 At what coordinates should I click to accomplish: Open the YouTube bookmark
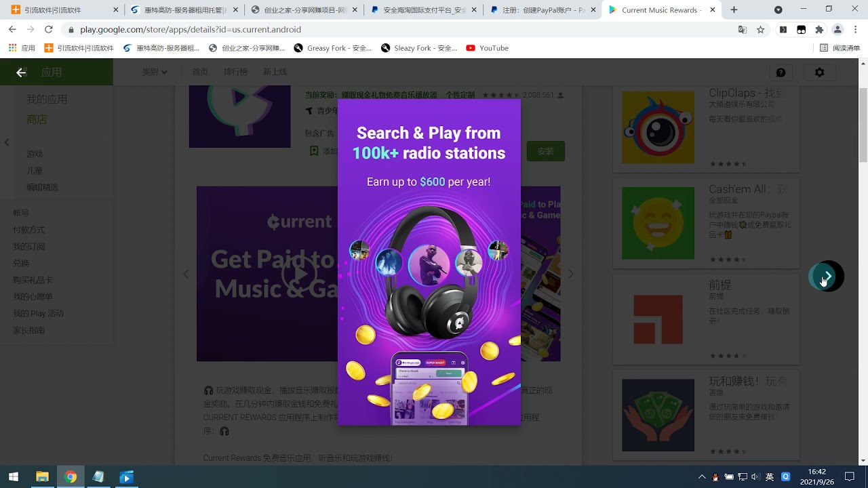(x=487, y=48)
